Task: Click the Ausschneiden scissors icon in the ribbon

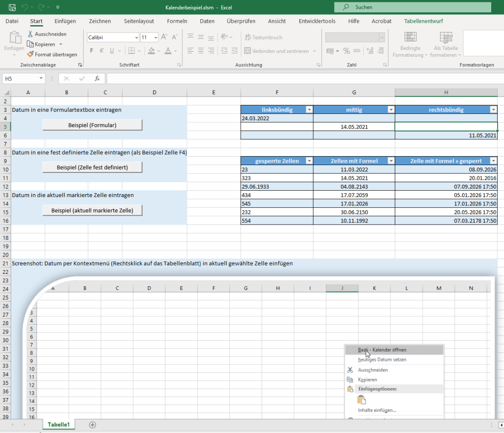Action: [31, 34]
